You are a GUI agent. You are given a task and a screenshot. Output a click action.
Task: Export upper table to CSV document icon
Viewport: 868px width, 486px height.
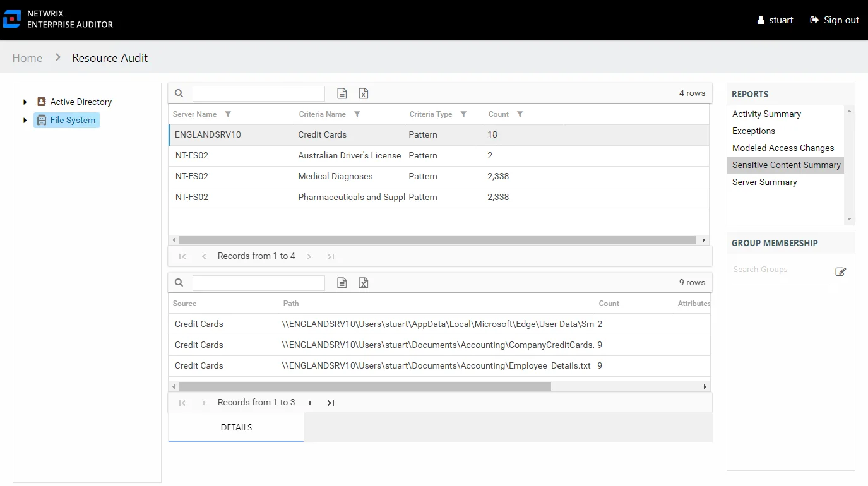pos(342,93)
